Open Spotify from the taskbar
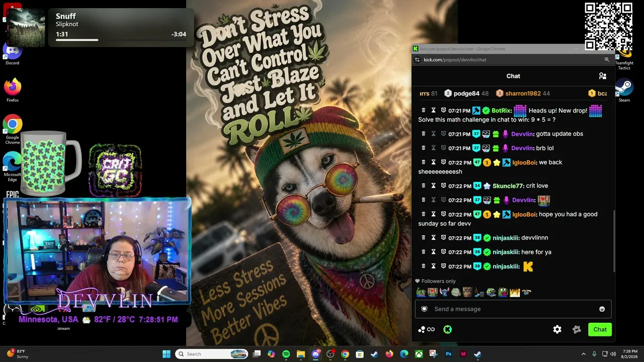 [x=286, y=354]
